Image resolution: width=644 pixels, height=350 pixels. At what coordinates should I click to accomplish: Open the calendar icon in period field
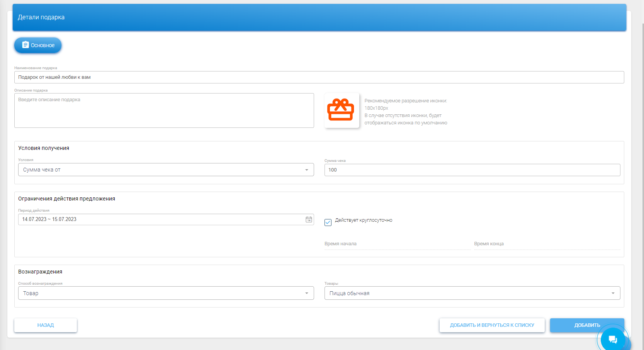point(309,219)
